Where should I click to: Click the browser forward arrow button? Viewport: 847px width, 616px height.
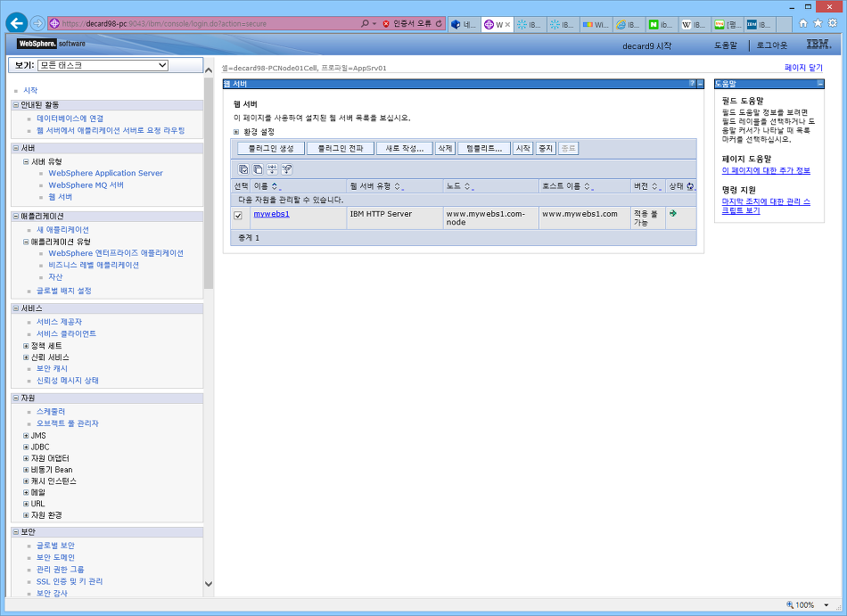(37, 23)
